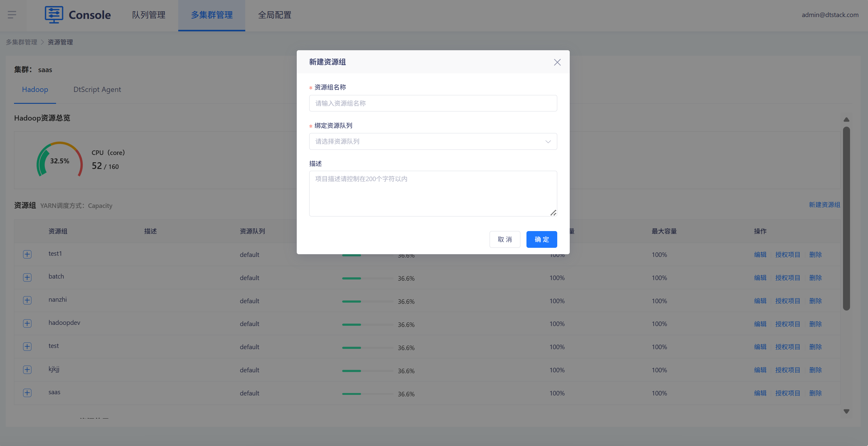Click 删除 for the test row
The image size is (868, 446).
pos(815,347)
